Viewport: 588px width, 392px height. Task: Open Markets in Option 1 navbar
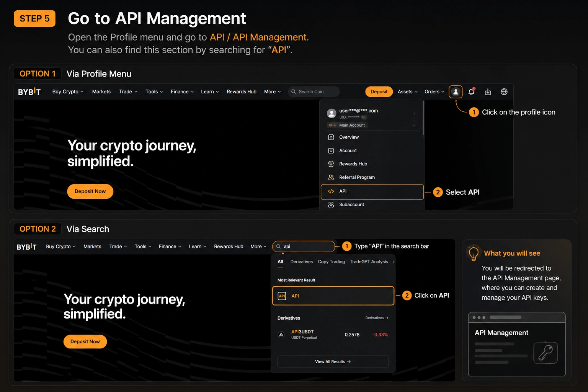101,92
